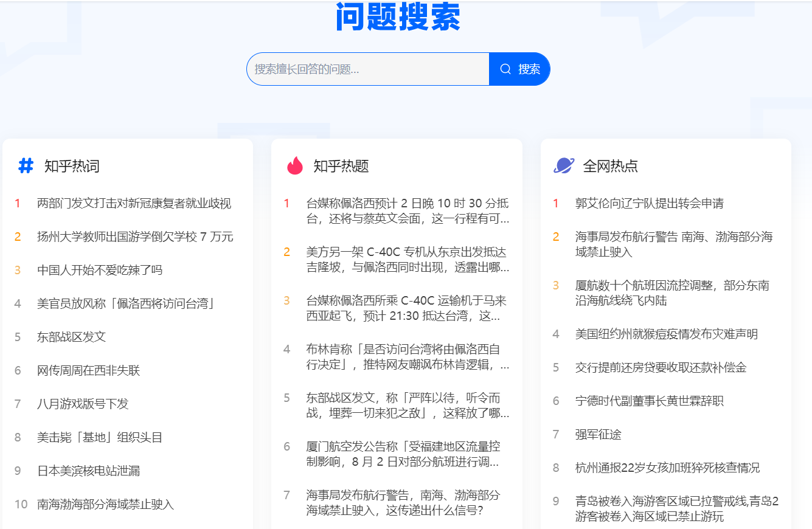Open 南海渤海部分海域禁止驶入 hot word
Screen dimensions: 812x529
pyautogui.click(x=105, y=505)
